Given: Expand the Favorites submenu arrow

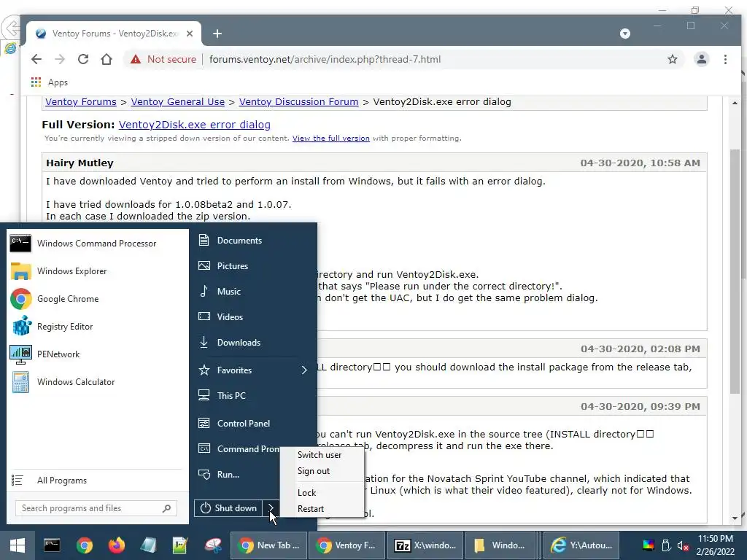Looking at the screenshot, I should pos(304,370).
